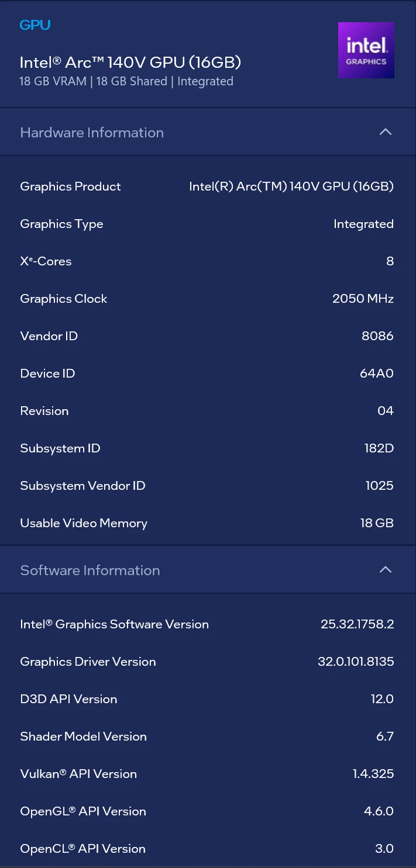Select the Vulkan version 1.4.325
The width and height of the screenshot is (416, 868).
(x=373, y=774)
